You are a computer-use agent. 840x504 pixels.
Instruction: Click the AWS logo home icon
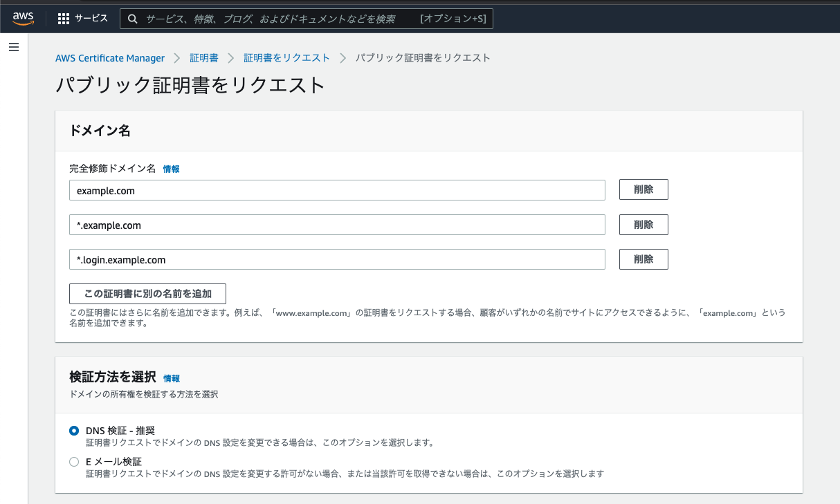[24, 19]
